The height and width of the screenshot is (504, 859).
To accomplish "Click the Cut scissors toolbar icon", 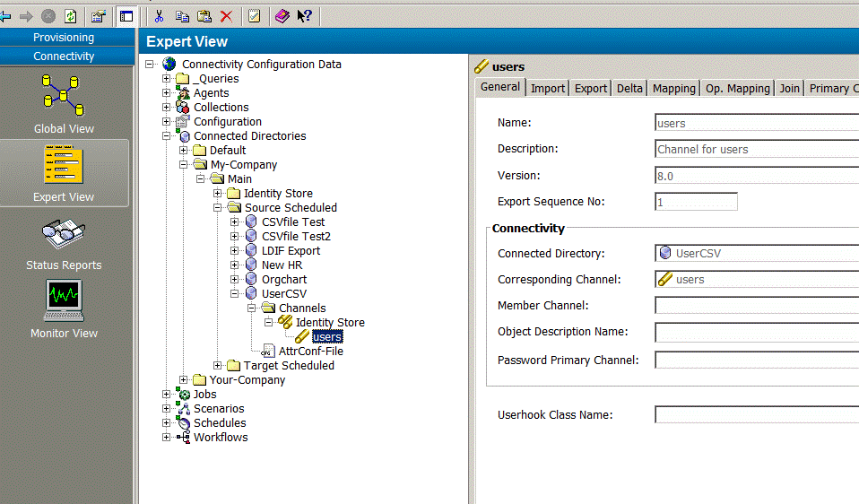I will click(x=159, y=16).
